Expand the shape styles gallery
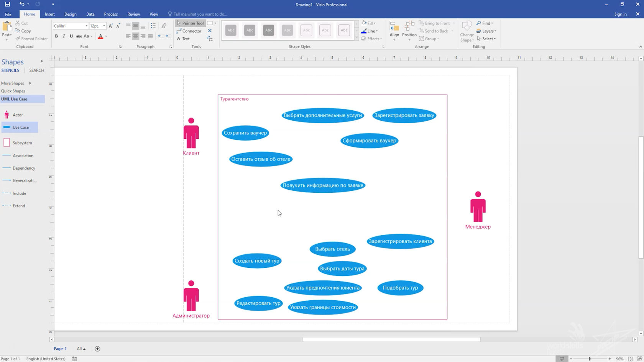644x362 pixels. pos(356,38)
